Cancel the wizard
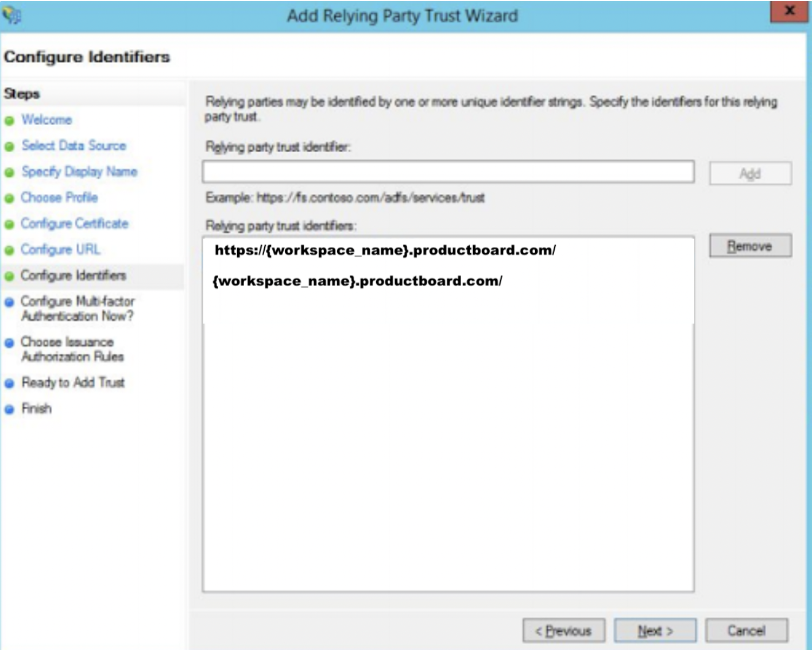 point(747,630)
